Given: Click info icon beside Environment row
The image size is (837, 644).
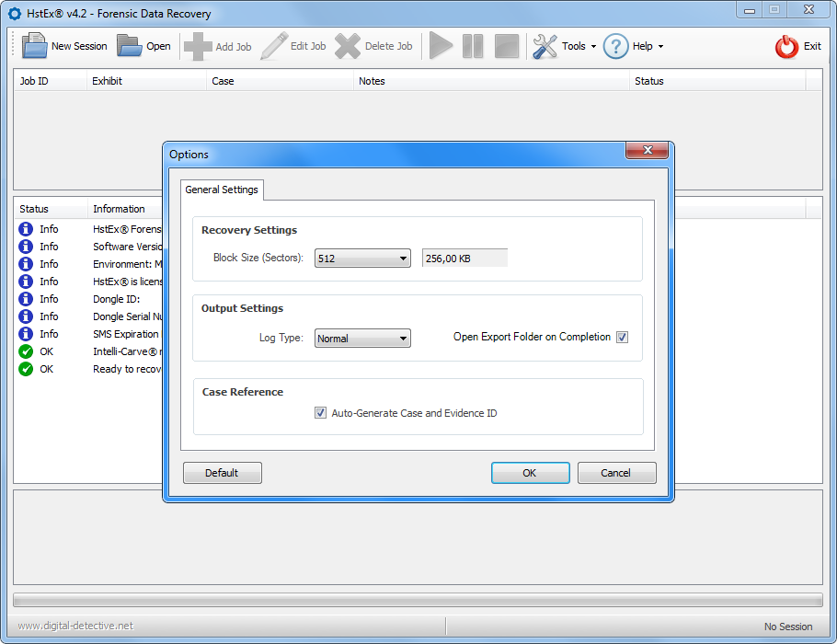Looking at the screenshot, I should [26, 264].
